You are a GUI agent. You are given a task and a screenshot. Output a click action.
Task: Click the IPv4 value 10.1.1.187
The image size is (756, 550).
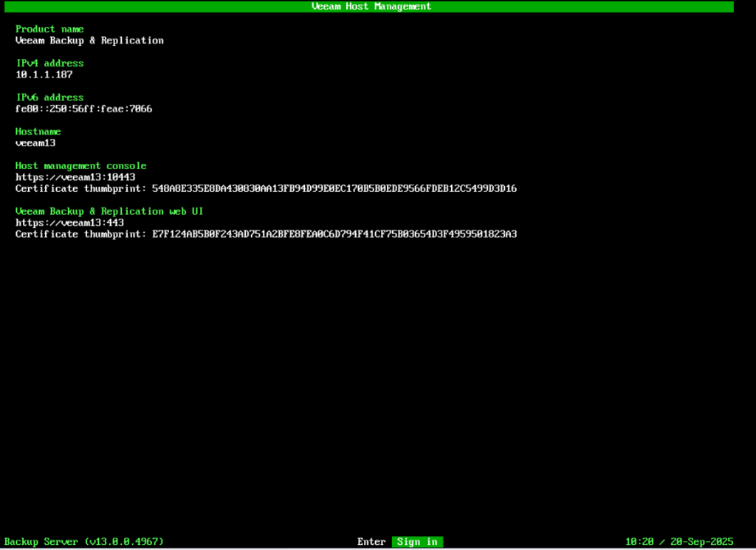[x=44, y=75]
